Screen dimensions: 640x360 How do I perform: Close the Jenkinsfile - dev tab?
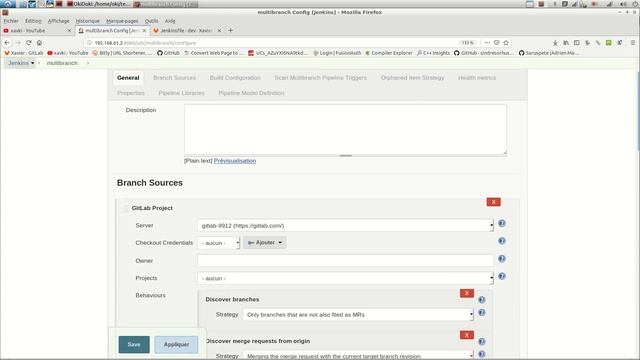coord(219,31)
